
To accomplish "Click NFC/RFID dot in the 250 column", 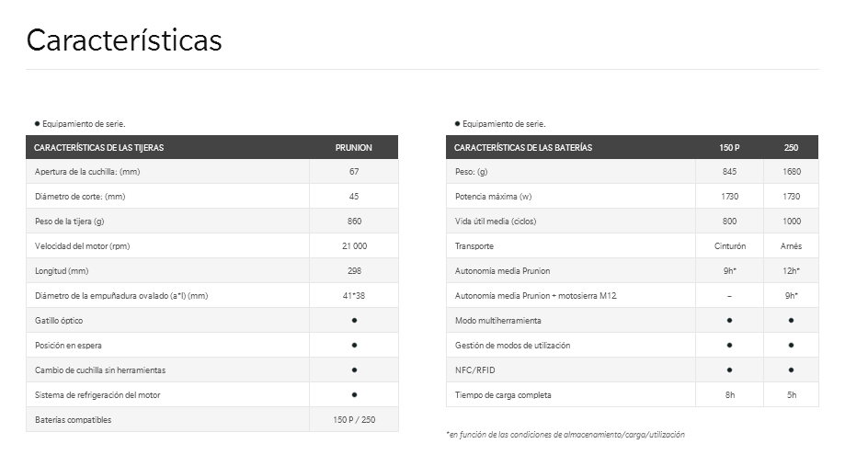I will point(791,370).
